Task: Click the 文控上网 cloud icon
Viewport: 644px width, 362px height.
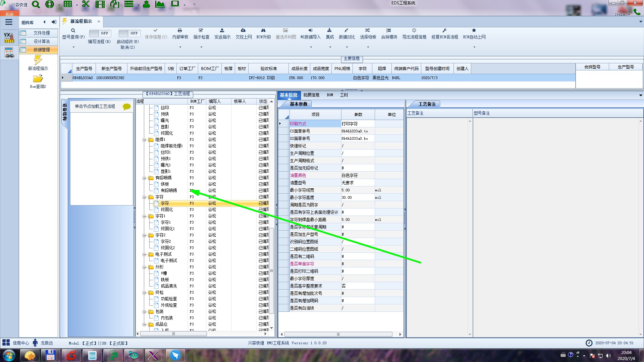Action: pos(243,31)
